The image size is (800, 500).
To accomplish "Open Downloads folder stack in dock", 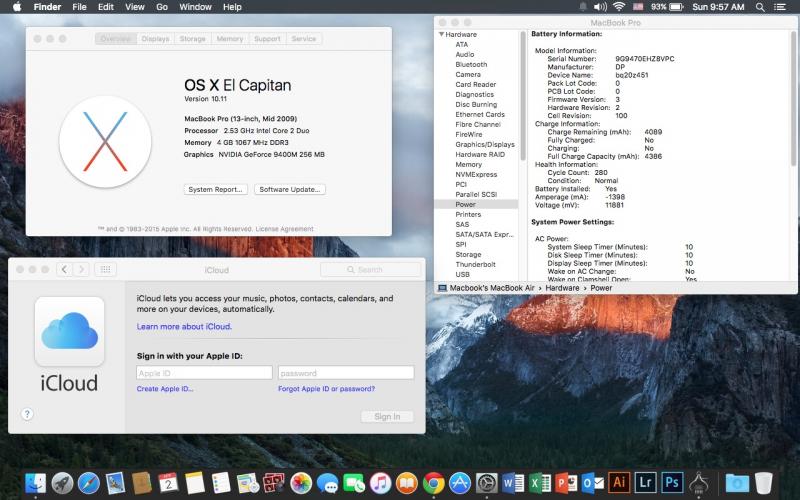I will pos(737,482).
